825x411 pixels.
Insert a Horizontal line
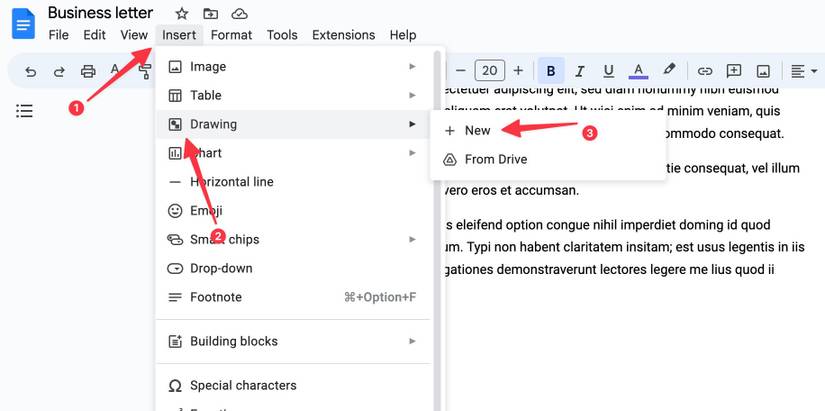(x=294, y=182)
